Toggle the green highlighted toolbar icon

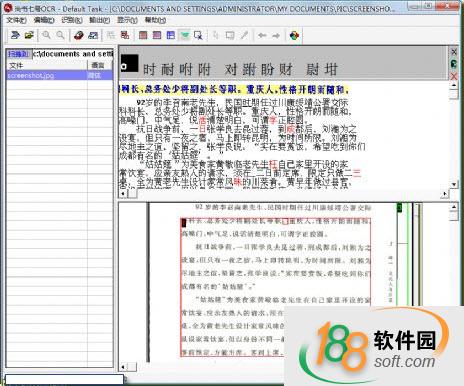(x=185, y=35)
